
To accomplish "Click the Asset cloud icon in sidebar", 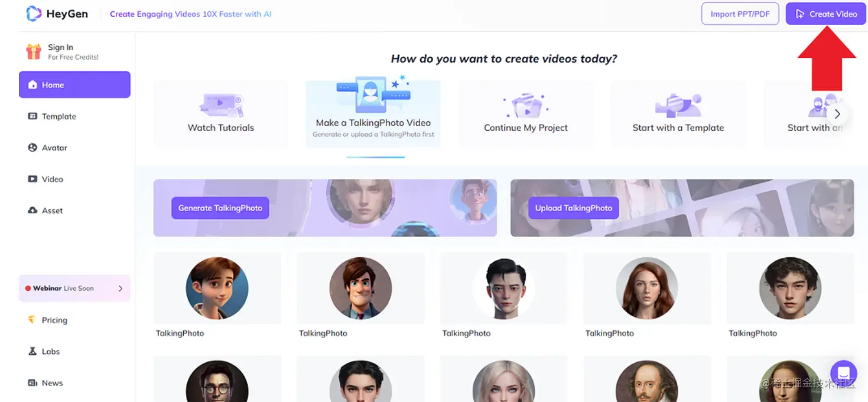I will point(32,210).
